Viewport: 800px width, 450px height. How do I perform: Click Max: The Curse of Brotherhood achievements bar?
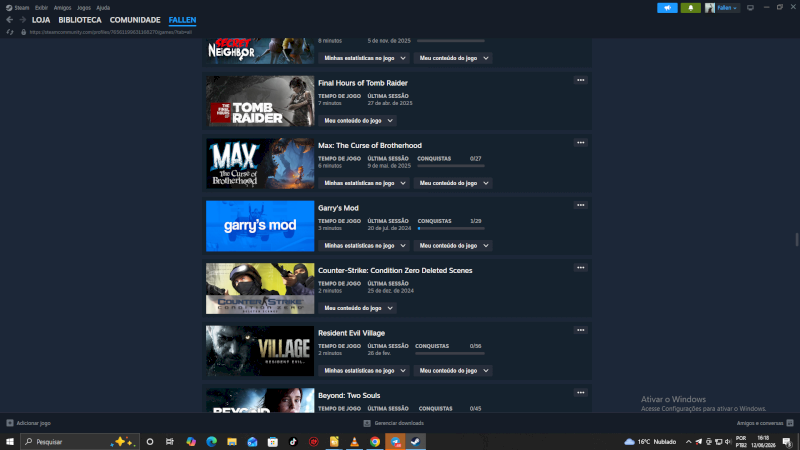[x=451, y=166]
